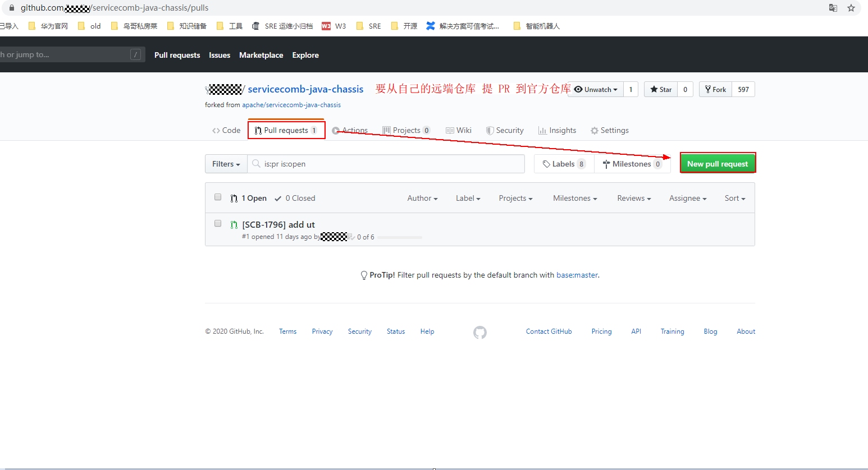
Task: Click in the is:pr is:open filter field
Action: pyautogui.click(x=386, y=164)
